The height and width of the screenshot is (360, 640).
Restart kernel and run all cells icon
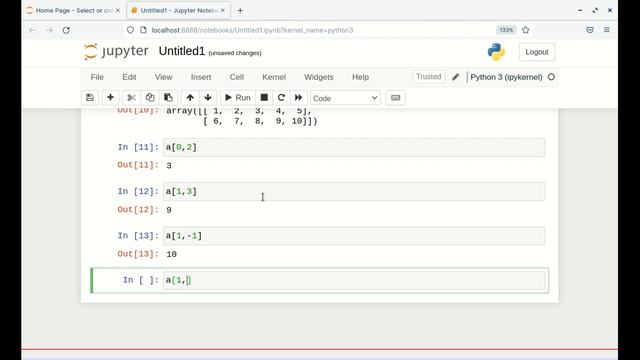tap(298, 98)
